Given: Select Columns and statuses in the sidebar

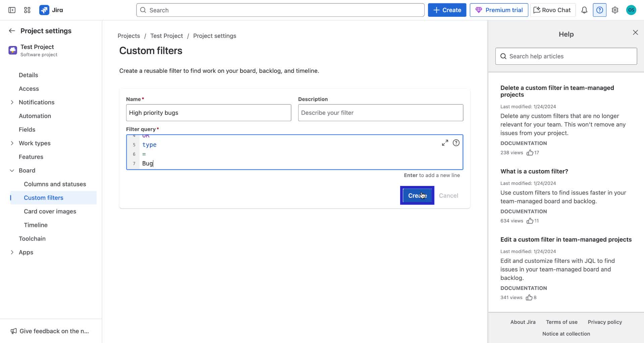Looking at the screenshot, I should tap(55, 184).
